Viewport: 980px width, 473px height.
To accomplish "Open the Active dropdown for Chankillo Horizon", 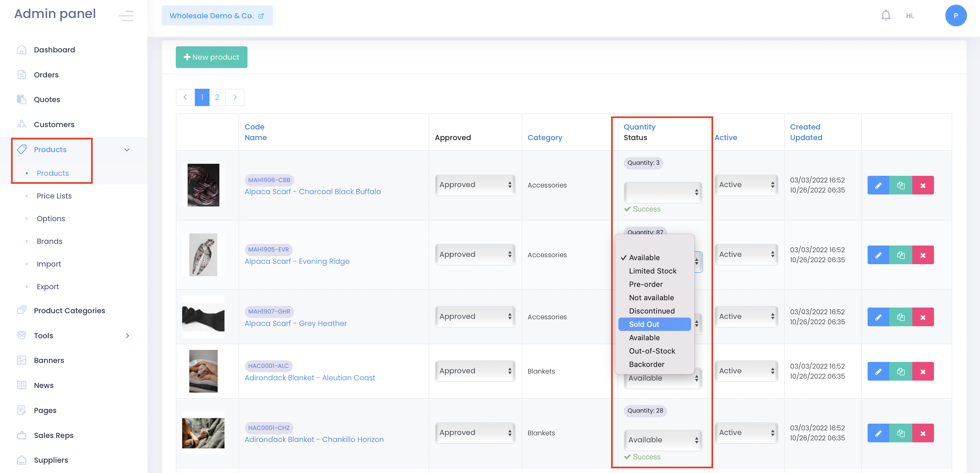I will [746, 432].
